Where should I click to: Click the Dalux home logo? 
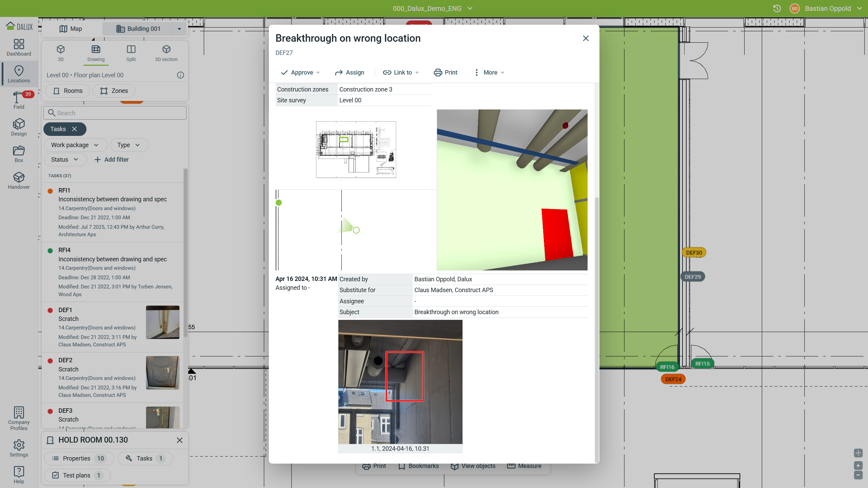pyautogui.click(x=19, y=26)
